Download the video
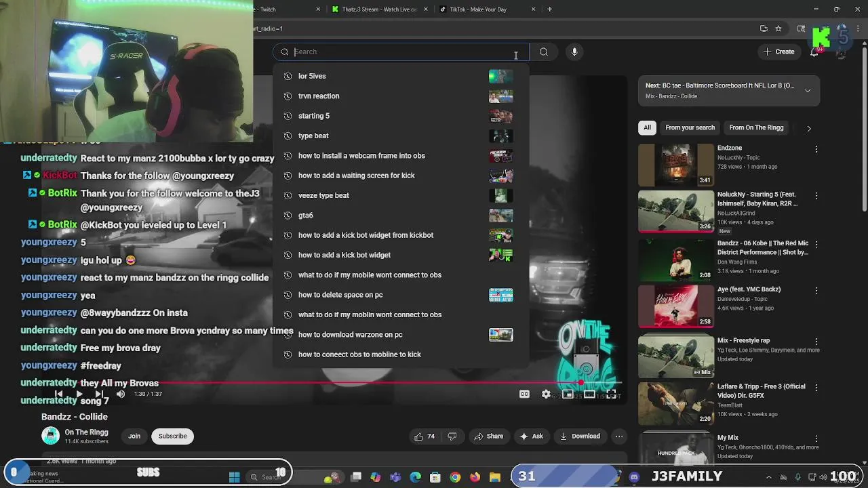 [580, 436]
